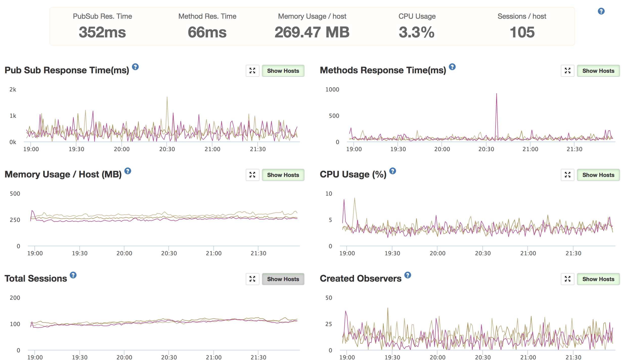The width and height of the screenshot is (622, 364).
Task: Open help for Total Sessions chart
Action: coord(73,275)
